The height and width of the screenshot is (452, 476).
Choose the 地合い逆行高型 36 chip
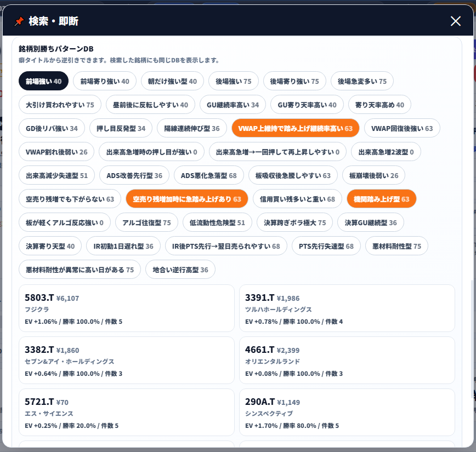click(x=180, y=270)
